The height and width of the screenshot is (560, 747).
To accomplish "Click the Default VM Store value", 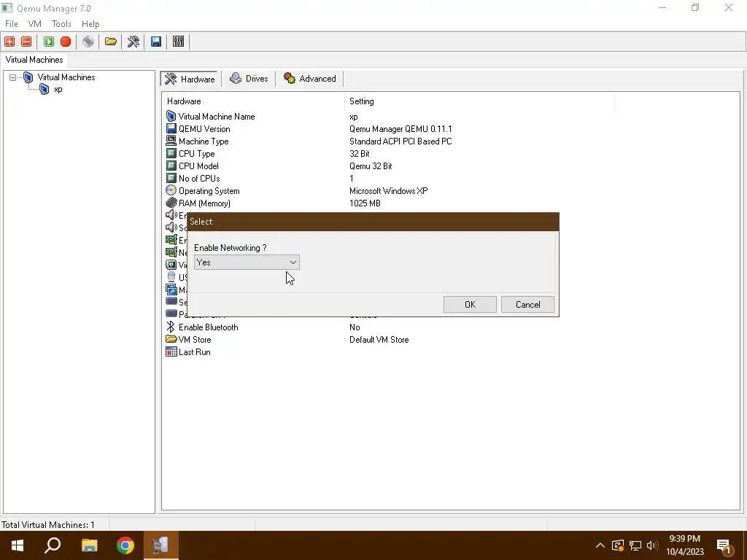I will tap(379, 339).
